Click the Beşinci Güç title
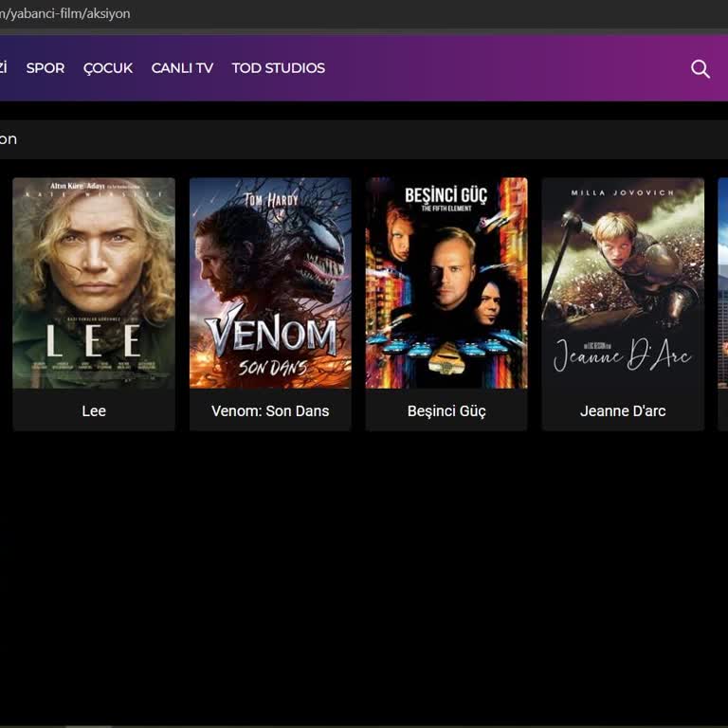Viewport: 728px width, 728px height. click(x=446, y=411)
